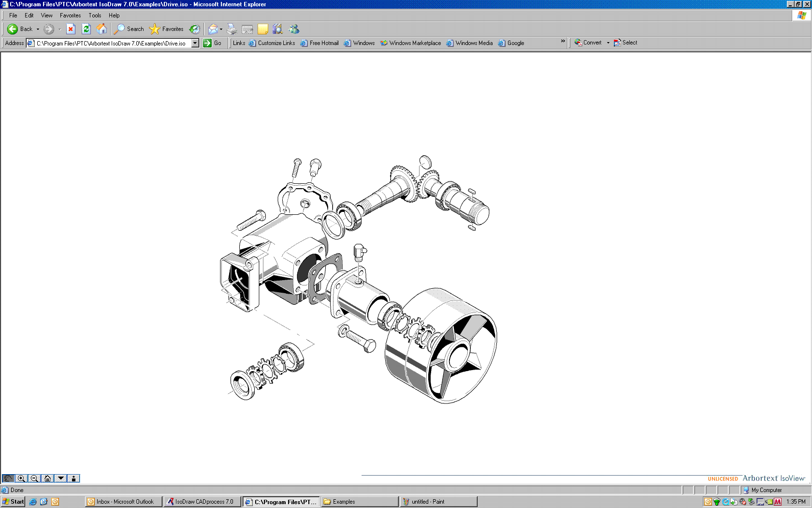
Task: Reset view with IsoView home icon
Action: (47, 478)
